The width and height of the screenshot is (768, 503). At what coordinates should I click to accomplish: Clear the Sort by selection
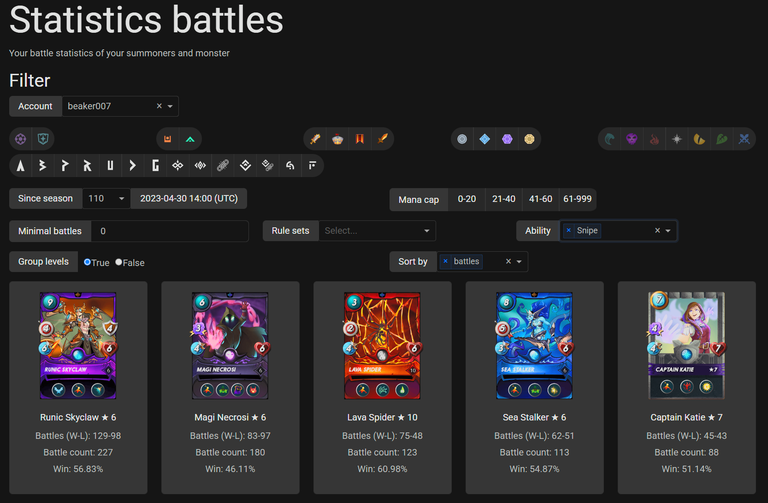click(x=508, y=261)
